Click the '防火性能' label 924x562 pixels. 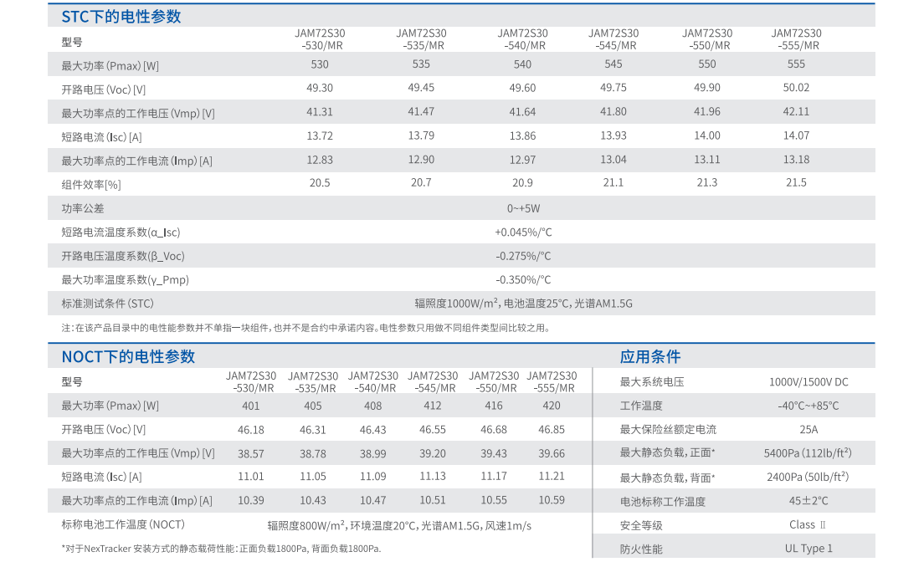click(x=641, y=549)
